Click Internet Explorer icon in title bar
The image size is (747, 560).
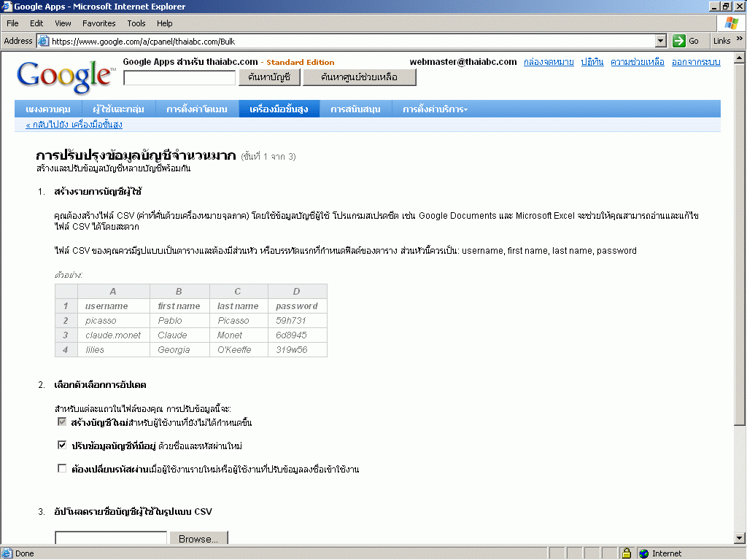tap(7, 7)
